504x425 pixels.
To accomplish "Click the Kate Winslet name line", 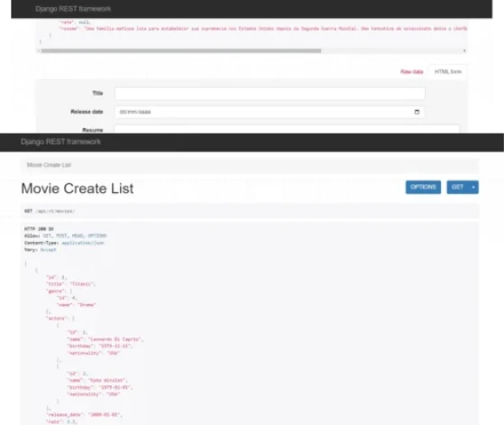I will click(x=97, y=381).
